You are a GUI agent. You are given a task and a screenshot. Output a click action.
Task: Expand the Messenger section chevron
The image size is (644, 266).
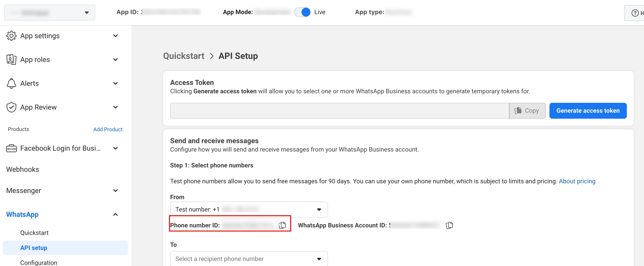[115, 190]
